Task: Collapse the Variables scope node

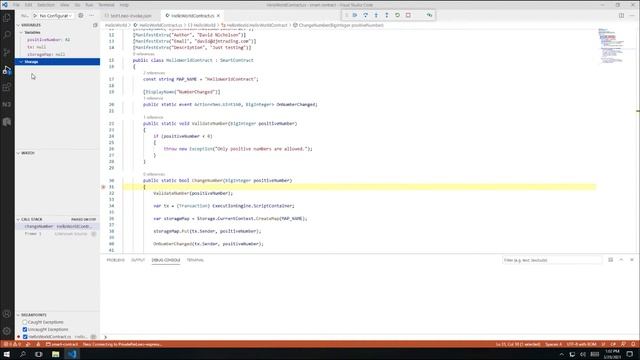Action: pyautogui.click(x=32, y=32)
